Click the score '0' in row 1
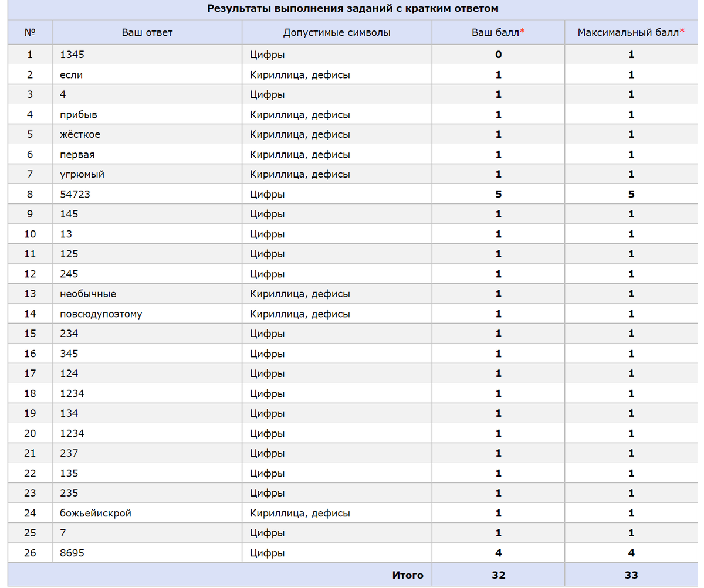704x588 pixels. pyautogui.click(x=498, y=55)
